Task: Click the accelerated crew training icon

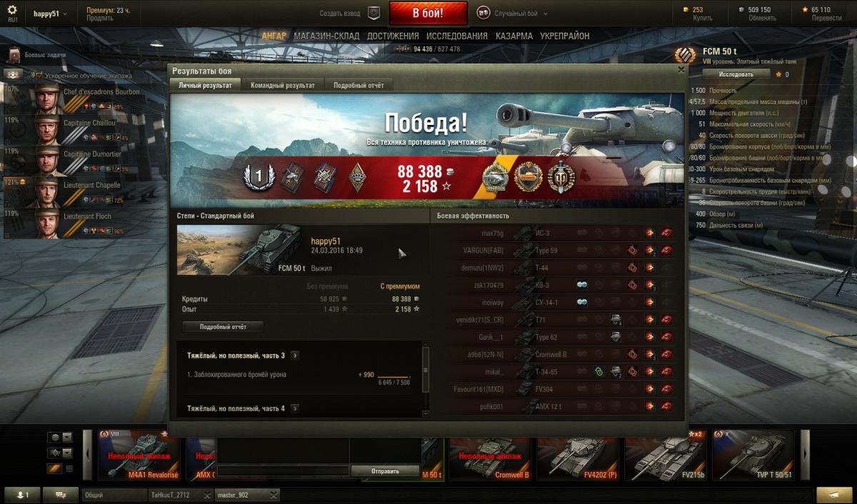Action: (37, 74)
